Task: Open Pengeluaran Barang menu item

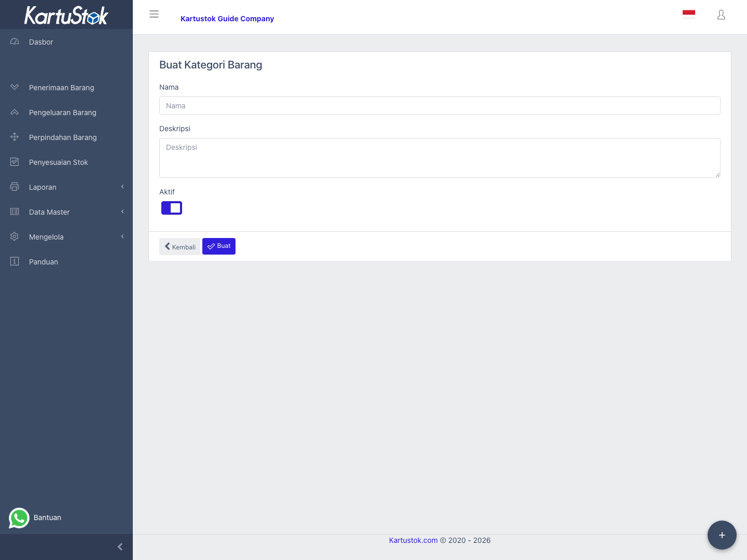Action: click(66, 113)
